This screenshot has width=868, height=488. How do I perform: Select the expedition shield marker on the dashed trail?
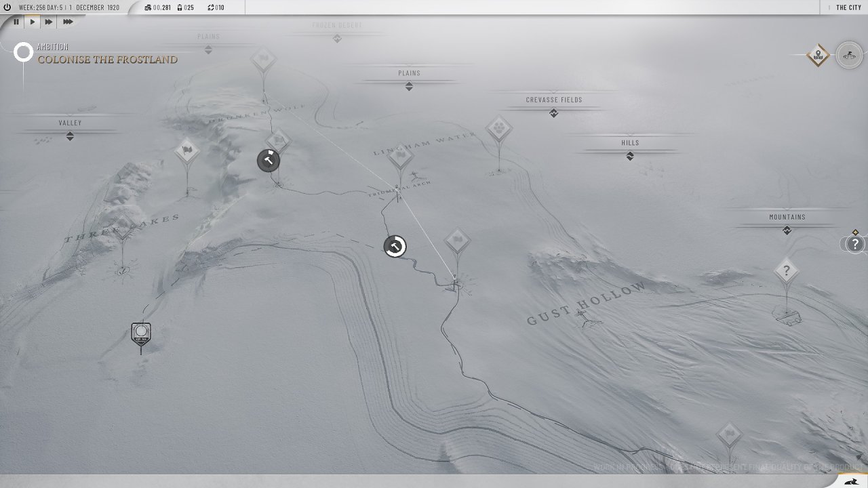pos(141,333)
